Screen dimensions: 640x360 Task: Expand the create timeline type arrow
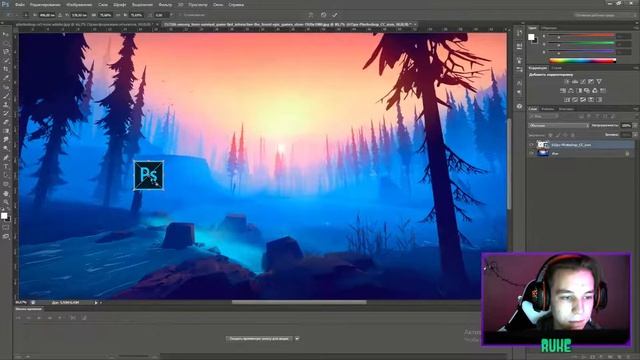tap(297, 338)
